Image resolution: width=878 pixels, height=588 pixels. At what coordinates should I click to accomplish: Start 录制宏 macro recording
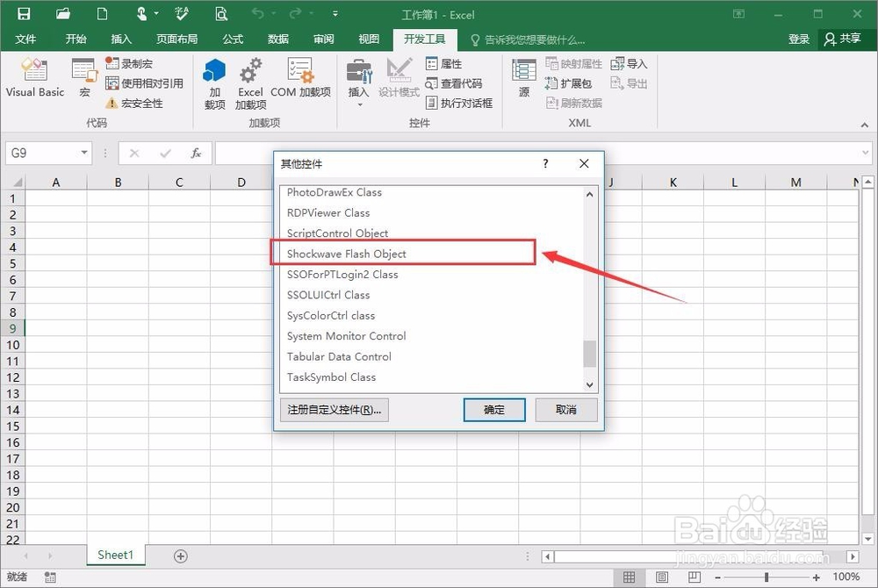tap(129, 64)
